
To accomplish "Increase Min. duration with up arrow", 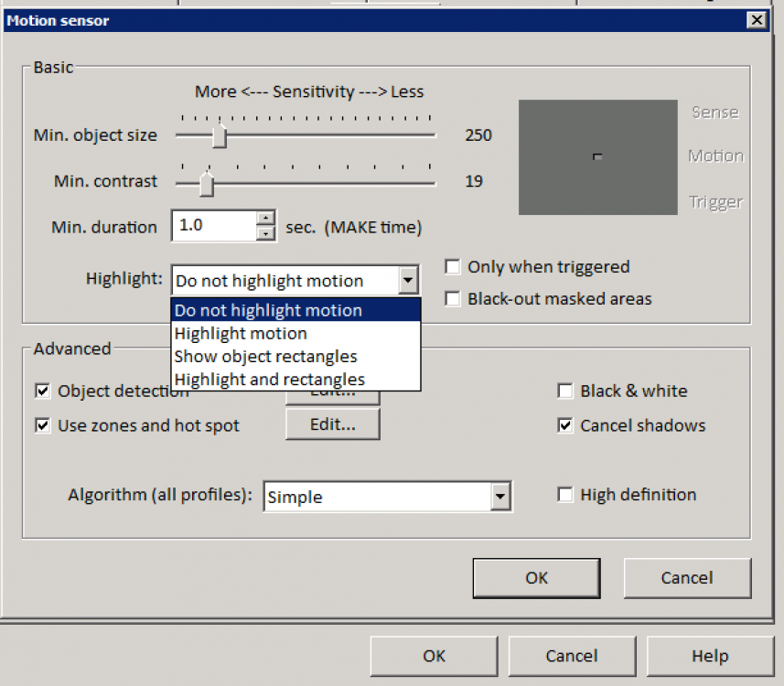I will click(x=265, y=219).
